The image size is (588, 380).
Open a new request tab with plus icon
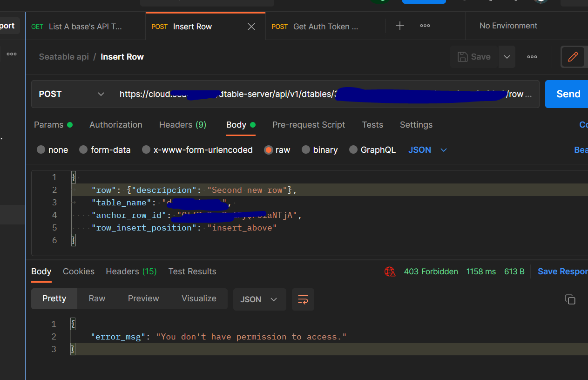[400, 26]
